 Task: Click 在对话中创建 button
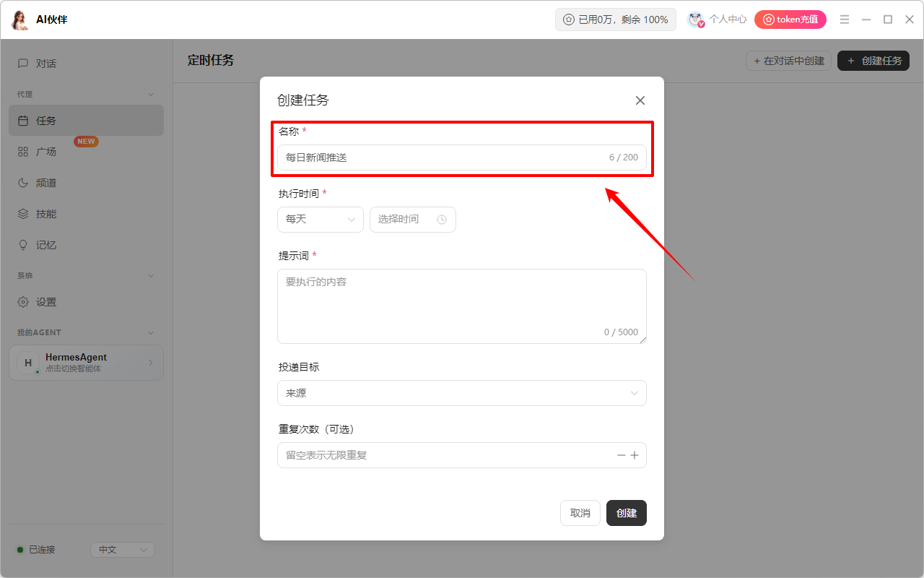coord(789,61)
